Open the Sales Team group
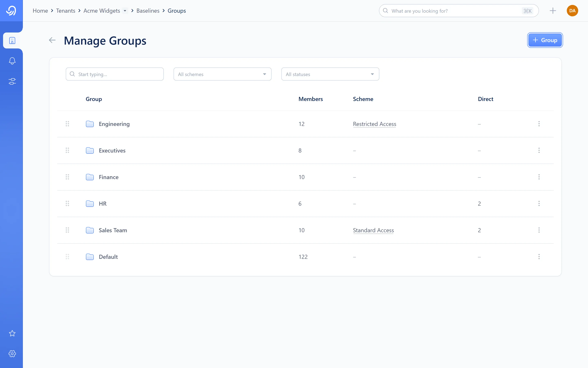 click(113, 230)
